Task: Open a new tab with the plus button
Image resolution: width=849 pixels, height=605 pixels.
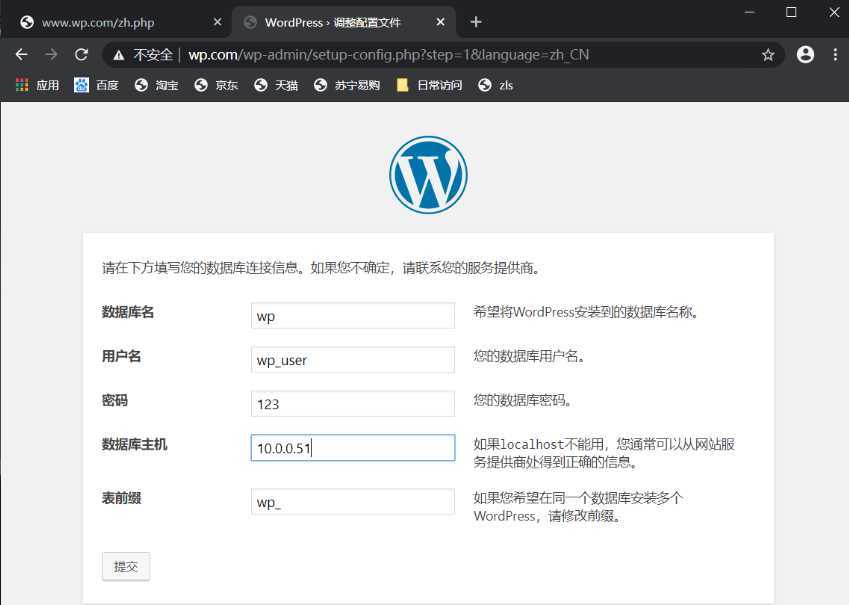Action: [476, 22]
